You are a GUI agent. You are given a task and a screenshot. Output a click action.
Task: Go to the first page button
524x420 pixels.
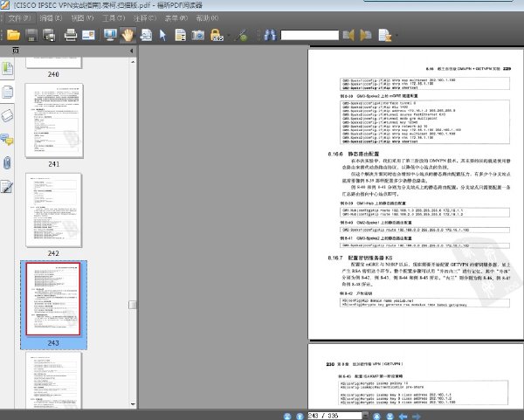[x=287, y=416]
